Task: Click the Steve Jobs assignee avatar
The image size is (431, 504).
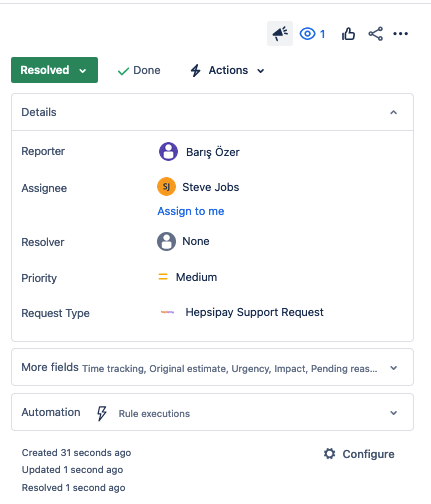Action: tap(166, 187)
